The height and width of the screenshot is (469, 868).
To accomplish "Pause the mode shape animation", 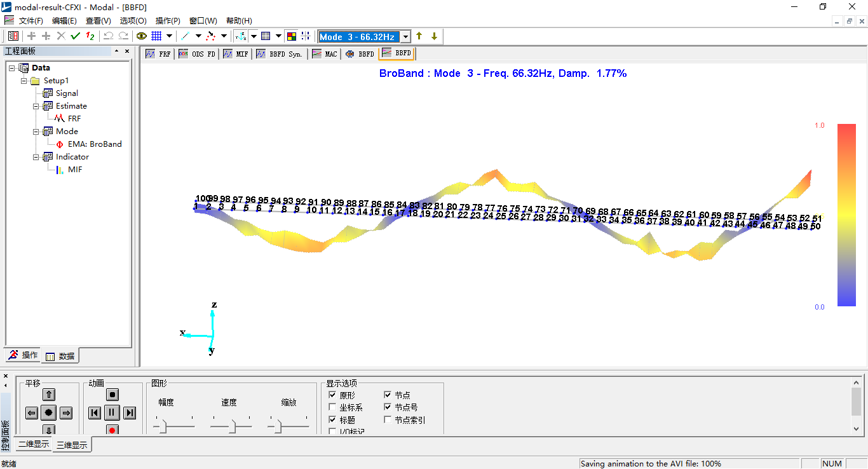I will pos(112,413).
